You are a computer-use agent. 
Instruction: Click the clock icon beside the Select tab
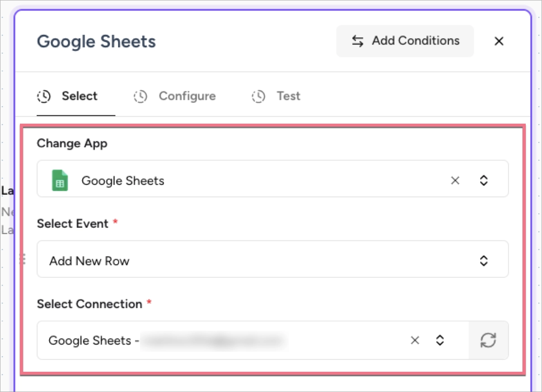44,96
